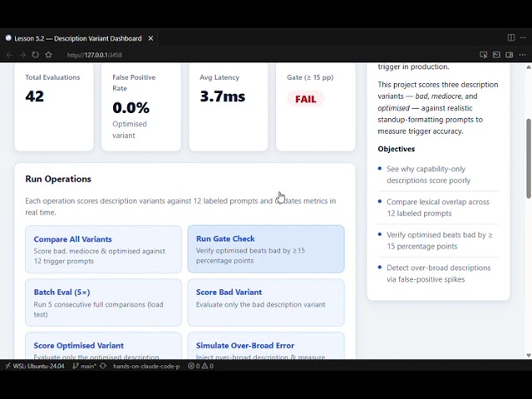Click the vertical page scrollbar thumb
Viewport: 532px width, 399px height.
click(x=529, y=158)
